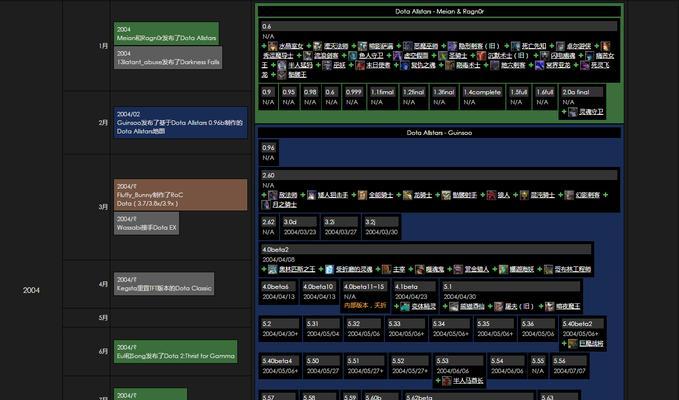Select the '5.56' version cell dated 2004/07/07
The height and width of the screenshot is (400, 679).
(x=569, y=366)
